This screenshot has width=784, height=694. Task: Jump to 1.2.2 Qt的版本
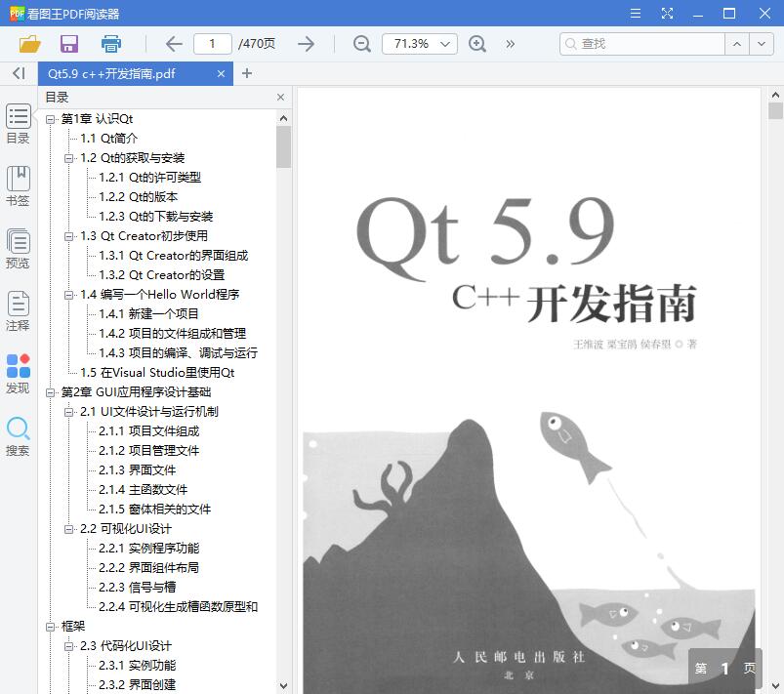click(x=138, y=197)
